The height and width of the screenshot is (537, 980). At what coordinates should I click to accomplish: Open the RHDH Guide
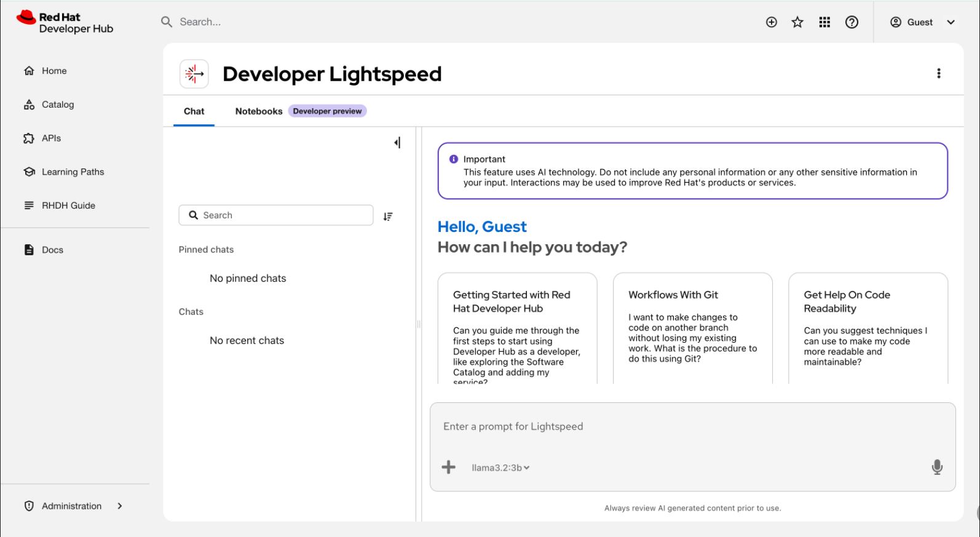click(x=68, y=205)
